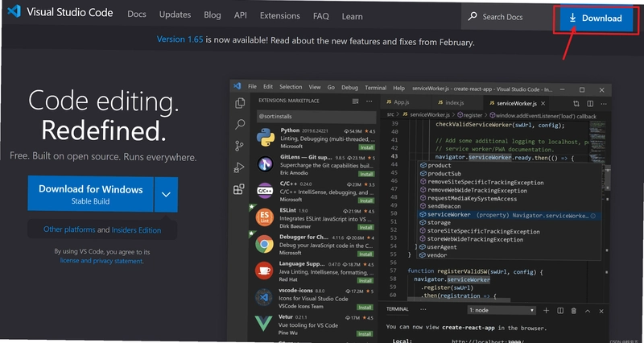This screenshot has width=644, height=343.
Task: Open the extensions panel more actions ellipsis
Action: (369, 101)
